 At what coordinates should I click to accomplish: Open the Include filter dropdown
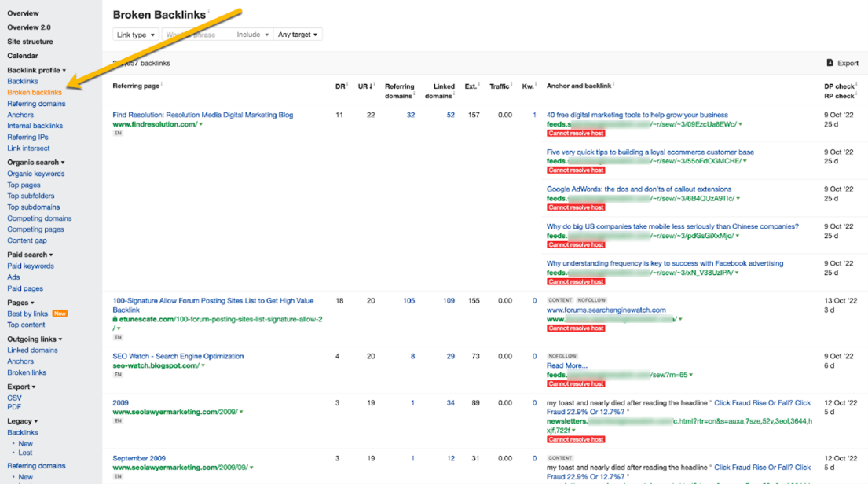pyautogui.click(x=253, y=35)
